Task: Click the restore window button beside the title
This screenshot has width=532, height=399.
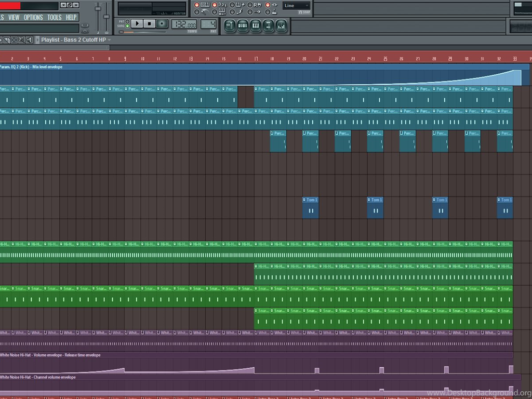Action: click(70, 5)
